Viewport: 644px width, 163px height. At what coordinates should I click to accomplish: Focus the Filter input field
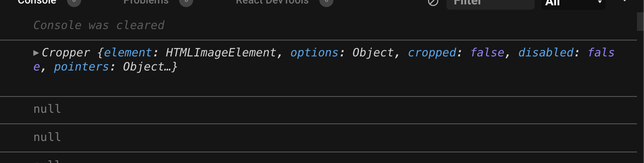pos(490,3)
